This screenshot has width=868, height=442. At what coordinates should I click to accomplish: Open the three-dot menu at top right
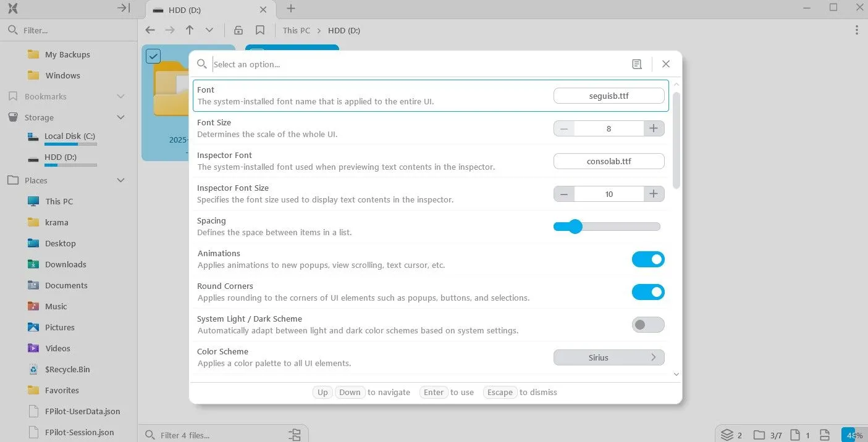[x=856, y=30]
